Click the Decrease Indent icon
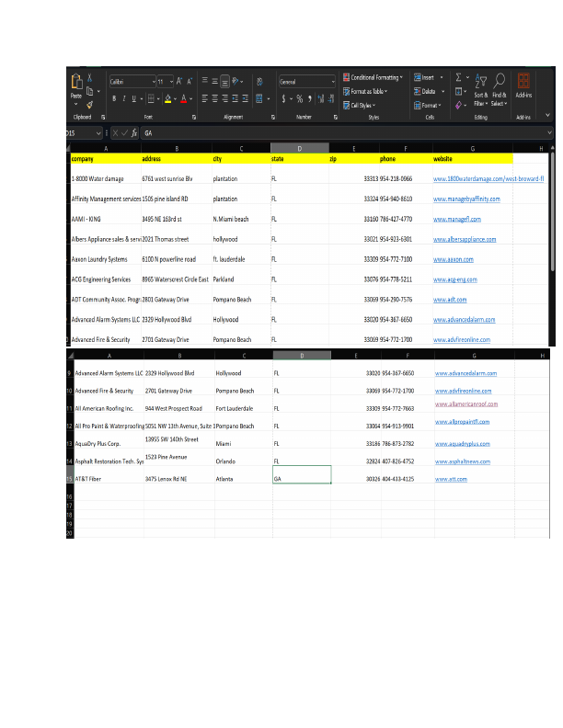This screenshot has width=563, height=728. (236, 98)
